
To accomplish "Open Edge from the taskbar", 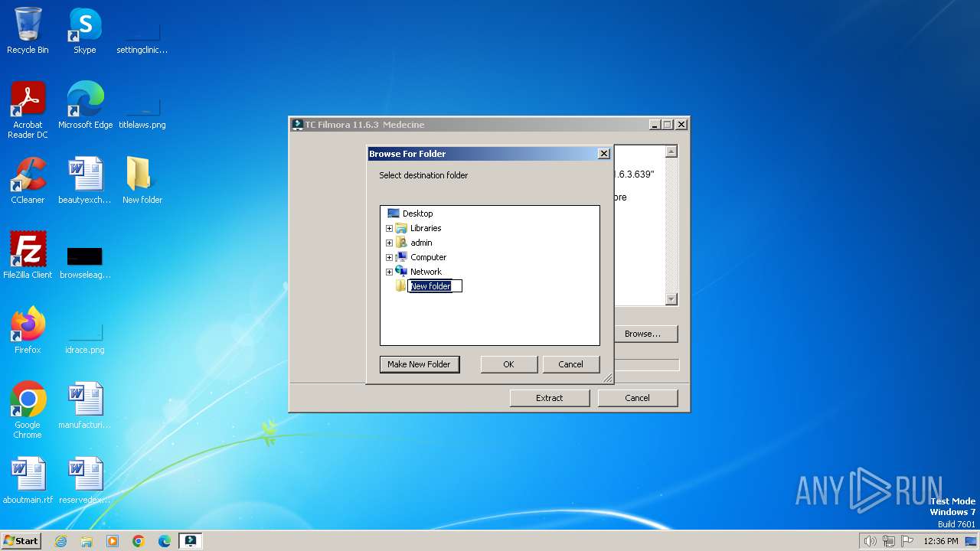I will 165,541.
